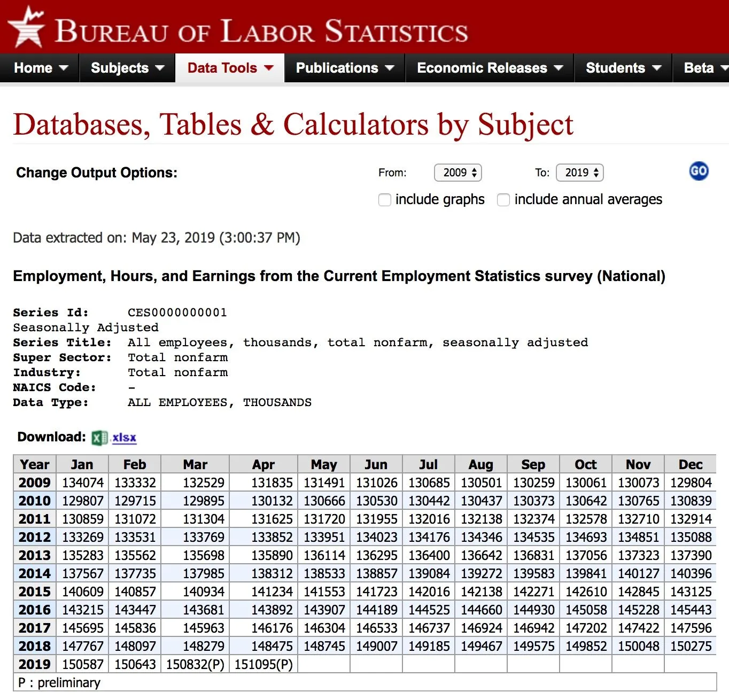Open the To year dropdown
This screenshot has height=700, width=729.
pos(580,173)
